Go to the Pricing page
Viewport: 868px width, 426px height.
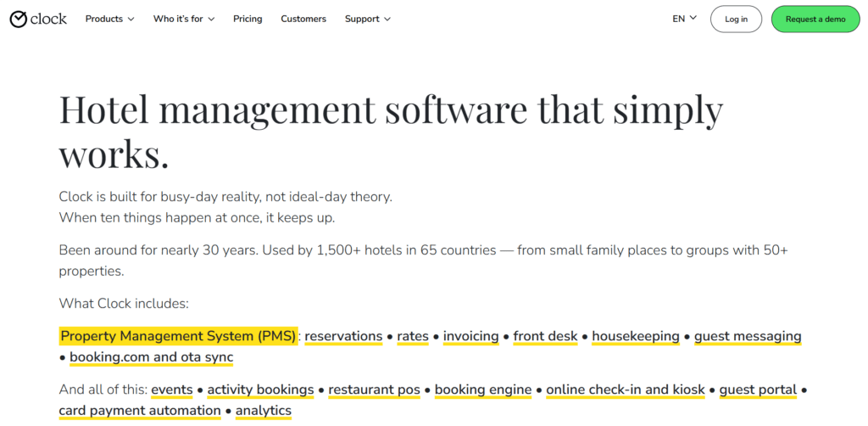[x=248, y=19]
